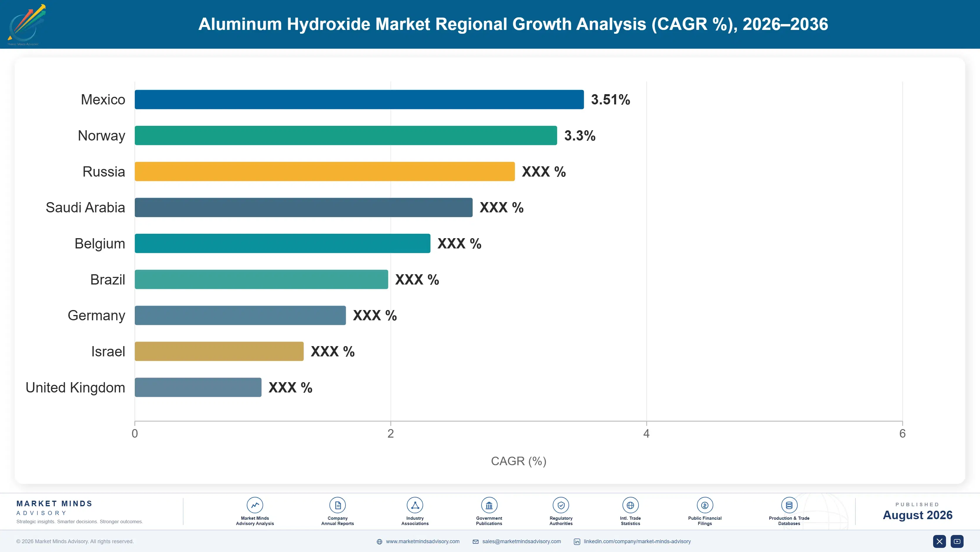Select the Russia yellow bar
The width and height of the screenshot is (980, 552).
coord(324,171)
